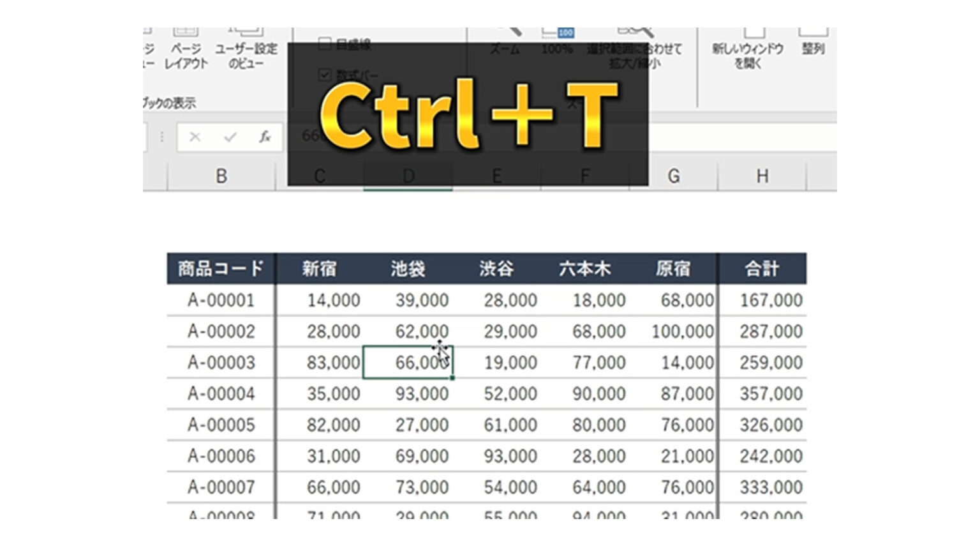This screenshot has width=980, height=537.
Task: Enable the 目盛線 (gridlines) checkbox
Action: tap(325, 45)
